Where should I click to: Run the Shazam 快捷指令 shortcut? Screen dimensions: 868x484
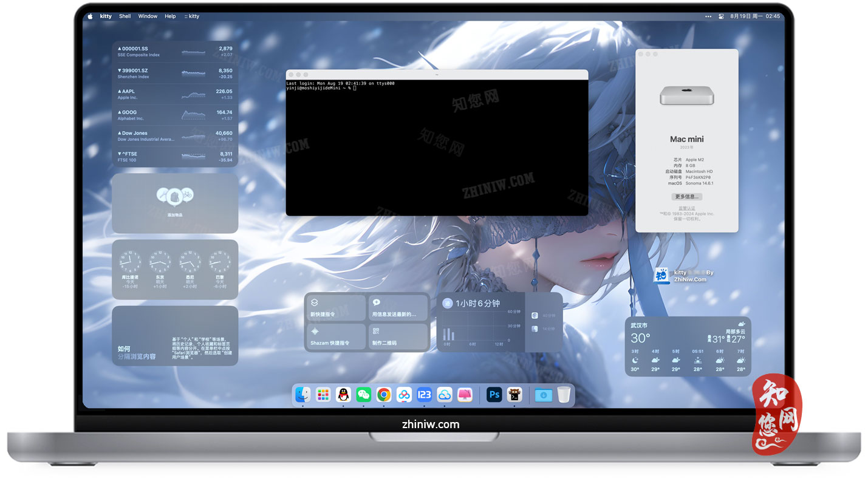pos(336,336)
